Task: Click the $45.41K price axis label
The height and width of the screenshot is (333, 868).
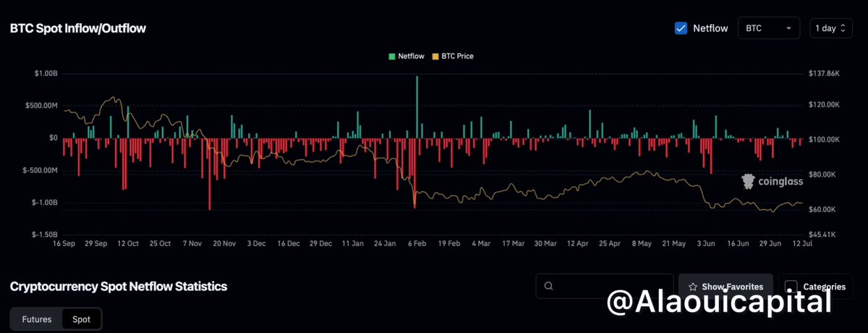Action: [x=821, y=235]
